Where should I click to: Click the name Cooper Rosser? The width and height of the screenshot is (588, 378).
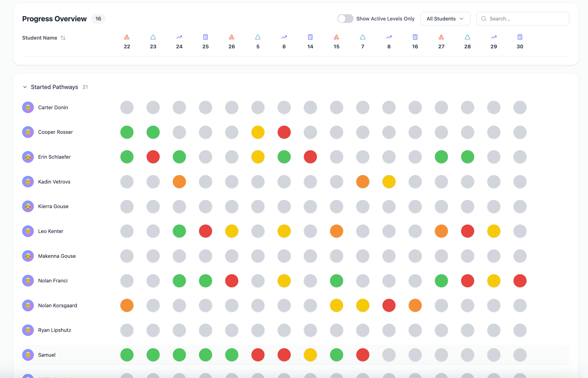(55, 132)
